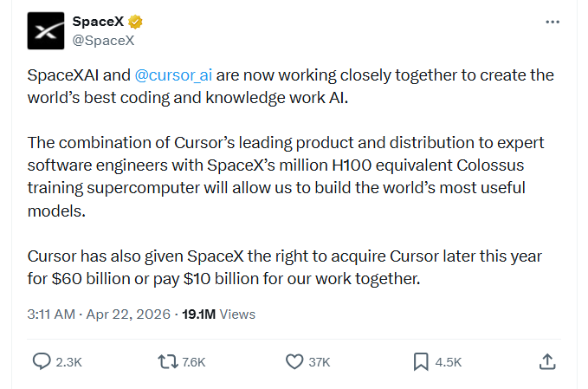Click the 7.6K reposts count
588x389 pixels.
(x=194, y=362)
